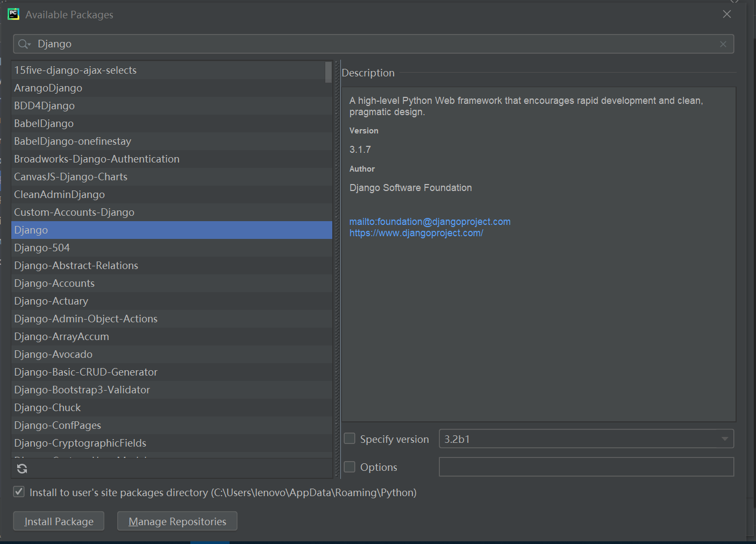This screenshot has height=544, width=756.
Task: Enable the Options checkbox
Action: 350,467
